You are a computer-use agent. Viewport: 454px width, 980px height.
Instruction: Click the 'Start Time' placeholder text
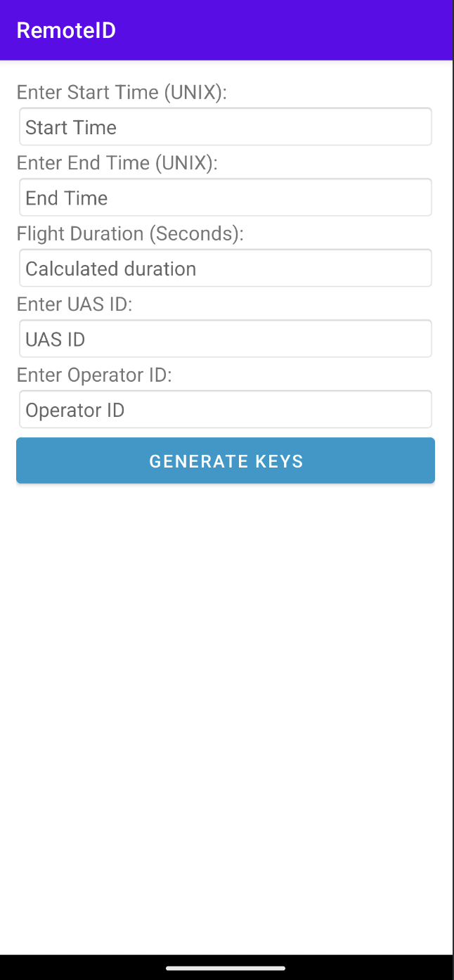71,127
